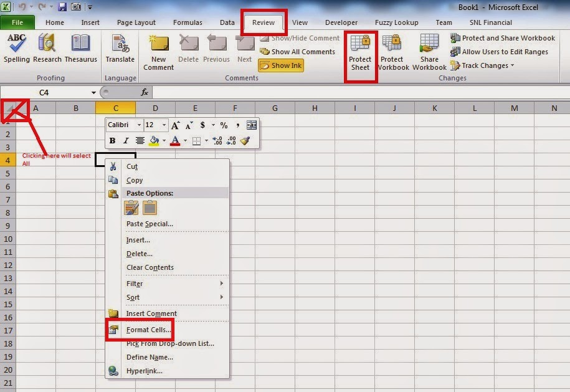
Task: Increase font size with Grow Font icon
Action: point(175,125)
